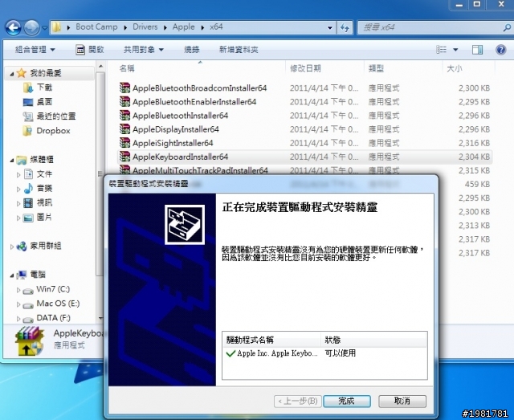
Task: Select AppleDisplayInstaller64 file icon
Action: [124, 128]
